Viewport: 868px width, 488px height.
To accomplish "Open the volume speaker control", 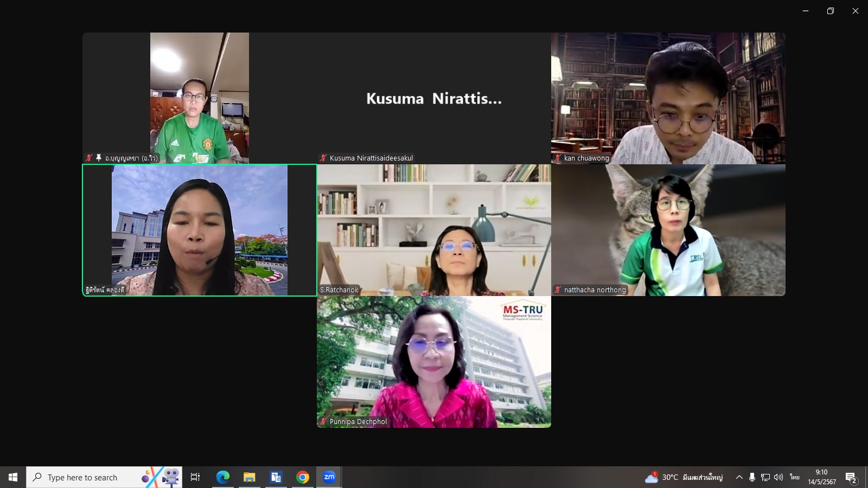I will click(x=778, y=477).
